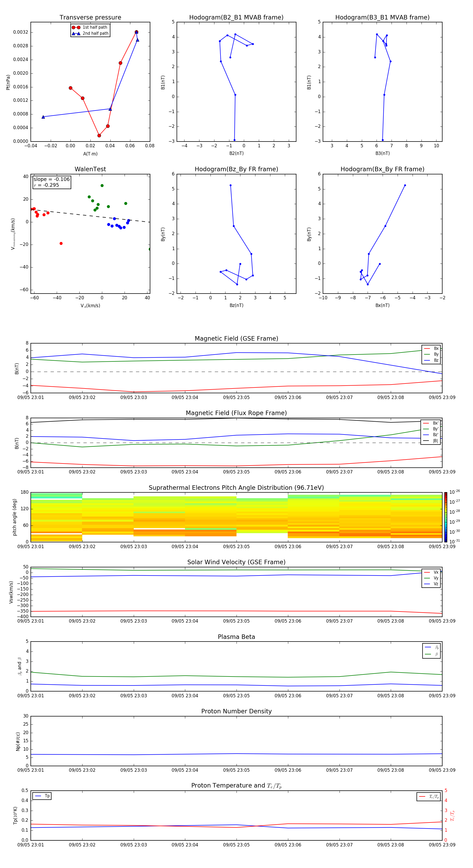
Task: Select the βp entry in Plasma Beta legend
Action: click(x=431, y=647)
